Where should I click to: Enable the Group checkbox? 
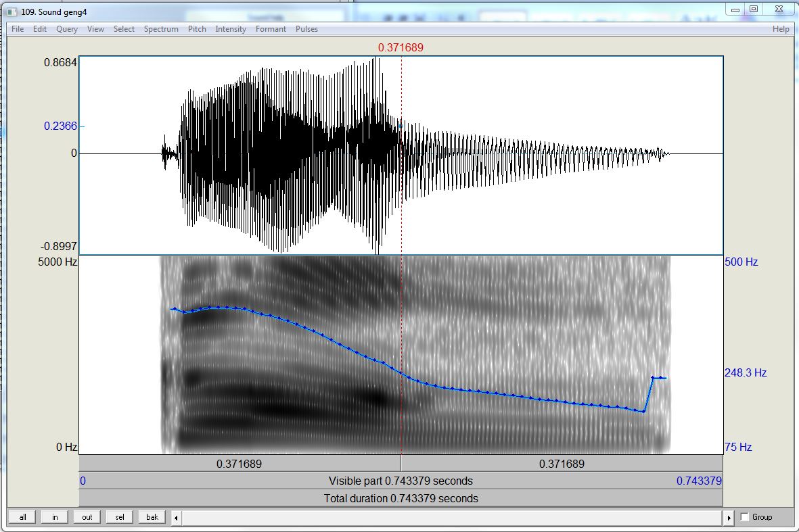(744, 517)
